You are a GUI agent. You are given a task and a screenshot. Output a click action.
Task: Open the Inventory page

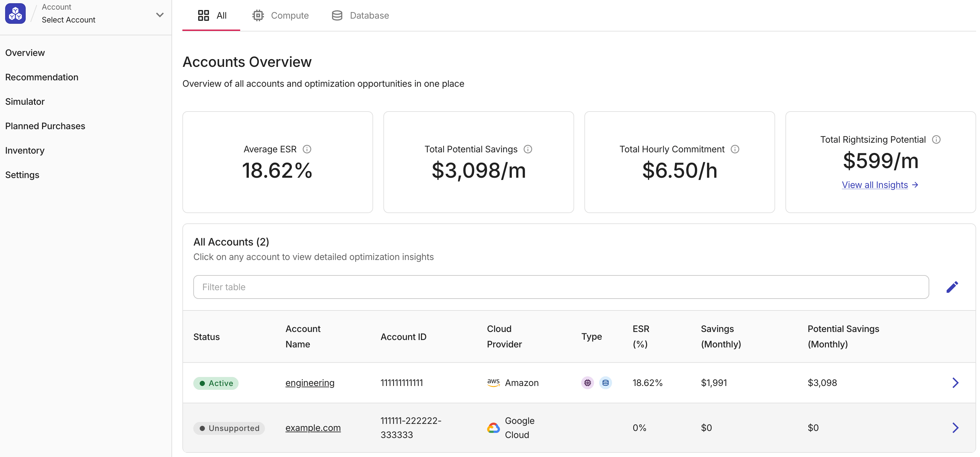click(25, 150)
